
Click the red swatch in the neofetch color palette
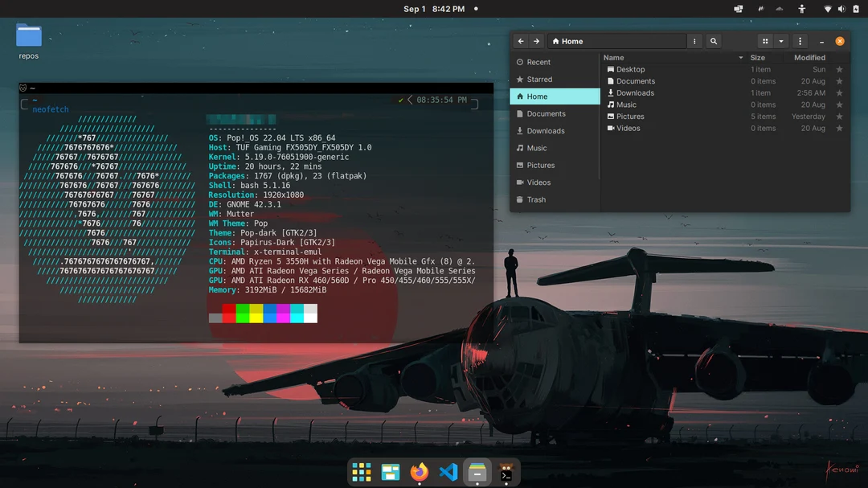click(229, 314)
